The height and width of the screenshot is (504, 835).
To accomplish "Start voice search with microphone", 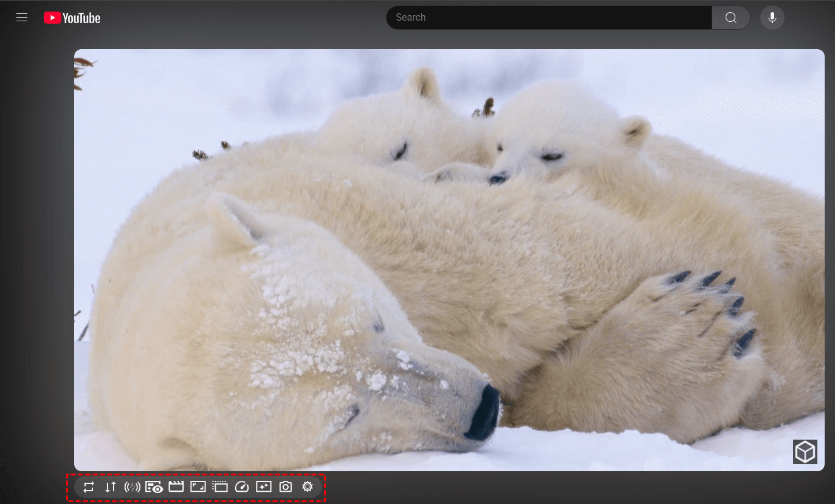I will pos(772,18).
